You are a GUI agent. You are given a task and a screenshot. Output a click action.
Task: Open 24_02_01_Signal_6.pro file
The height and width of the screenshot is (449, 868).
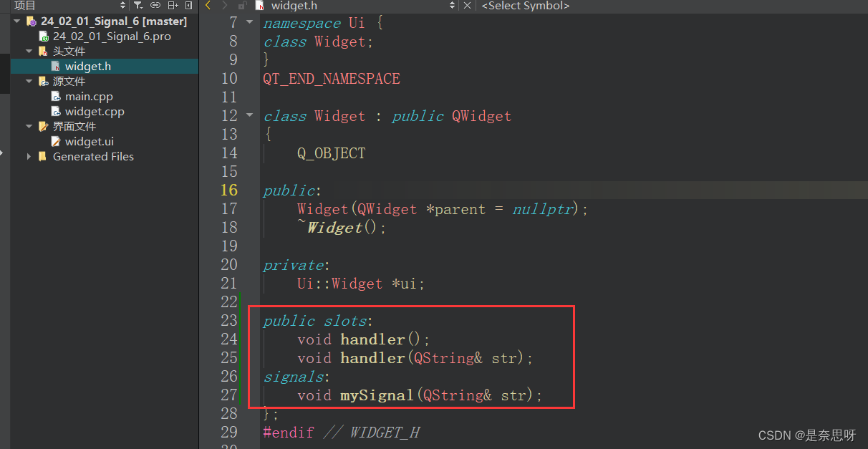[x=112, y=36]
